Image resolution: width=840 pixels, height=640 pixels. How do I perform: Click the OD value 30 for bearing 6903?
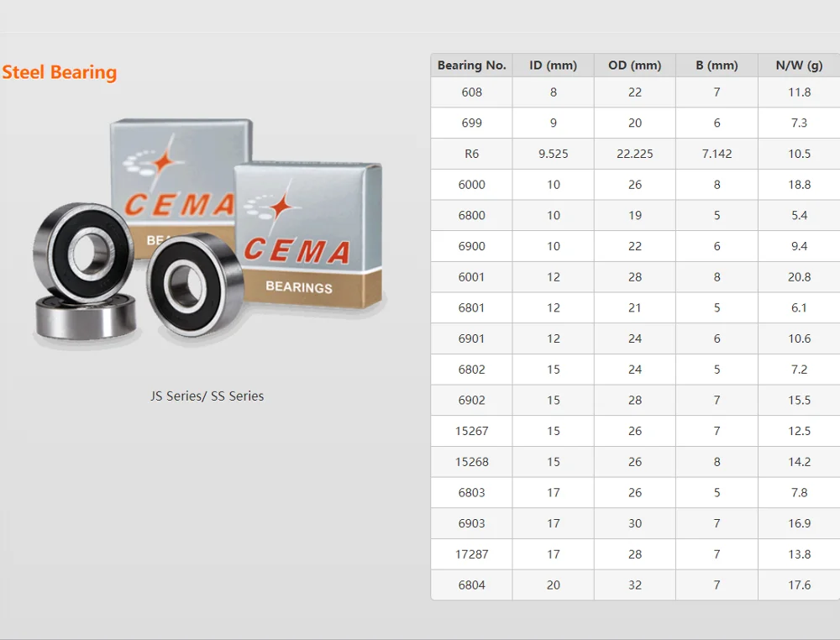point(635,523)
